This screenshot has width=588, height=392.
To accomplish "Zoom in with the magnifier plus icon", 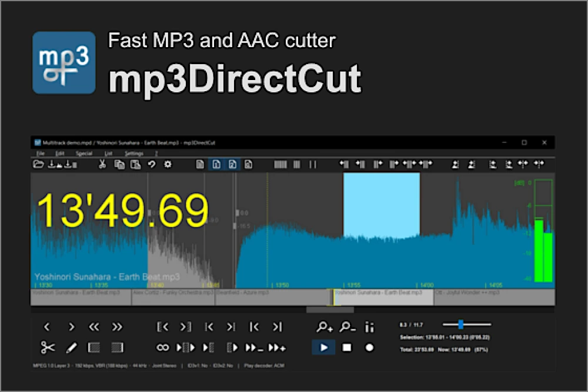I will click(325, 327).
